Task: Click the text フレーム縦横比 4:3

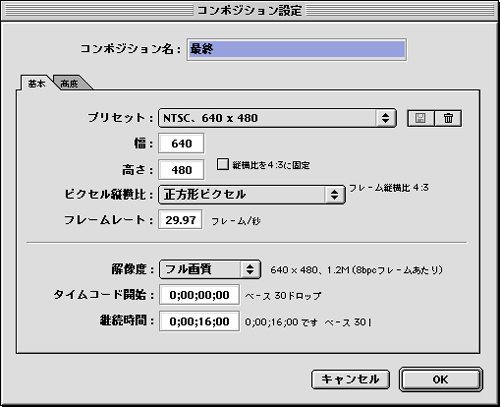Action: [x=389, y=188]
